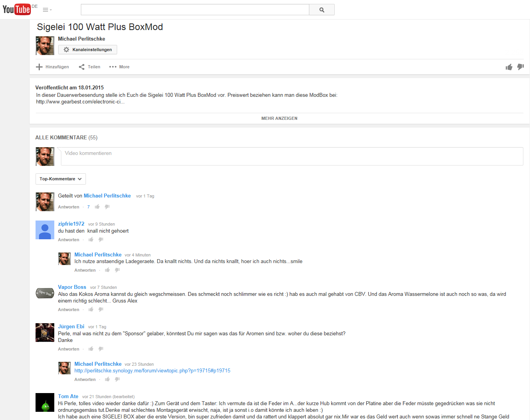Open the More options menu
530x420 pixels.
click(119, 67)
